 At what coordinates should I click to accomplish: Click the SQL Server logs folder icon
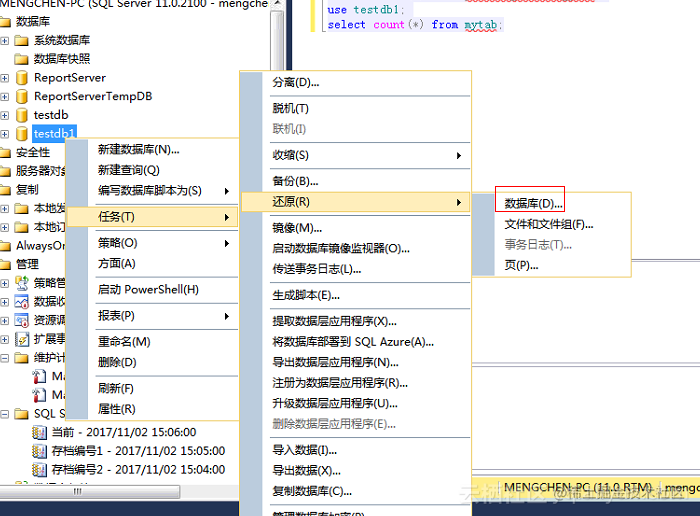[21, 414]
